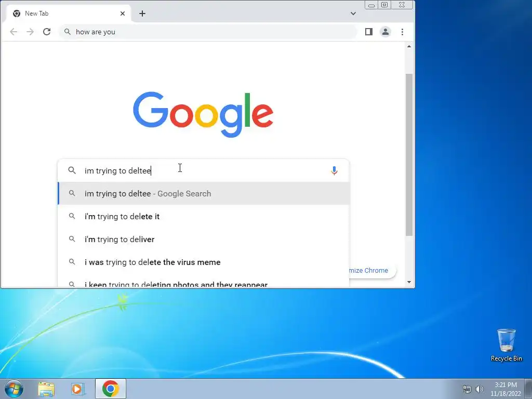Restore down the Chrome window
The image size is (532, 399).
pyautogui.click(x=384, y=5)
